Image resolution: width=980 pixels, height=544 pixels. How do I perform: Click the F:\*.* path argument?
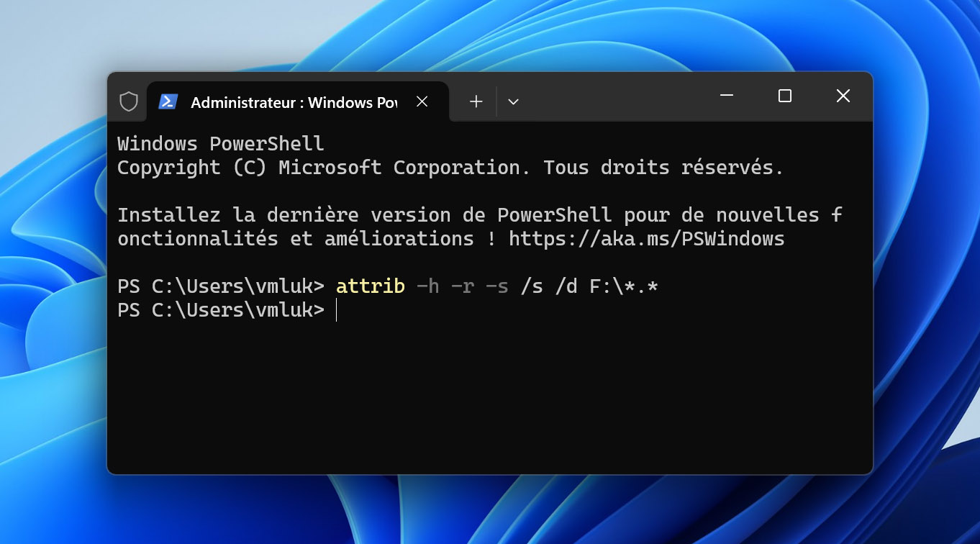(624, 286)
